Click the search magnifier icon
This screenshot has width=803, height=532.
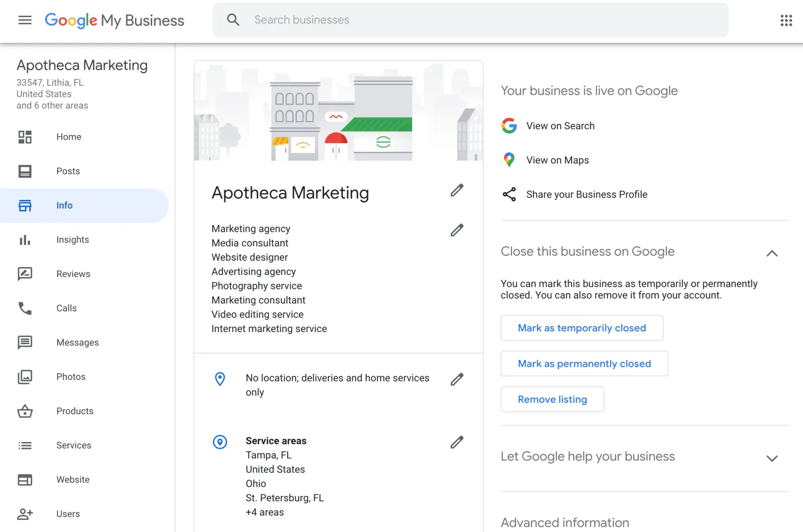tap(233, 19)
